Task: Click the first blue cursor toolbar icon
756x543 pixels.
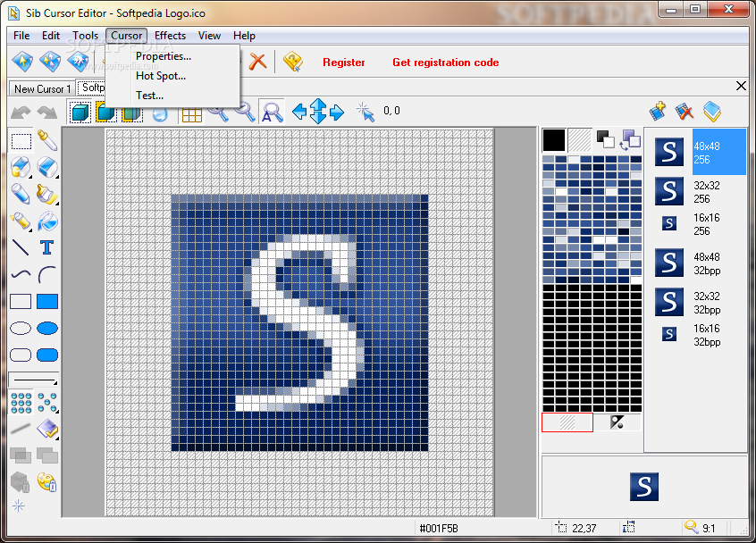Action: (x=22, y=62)
